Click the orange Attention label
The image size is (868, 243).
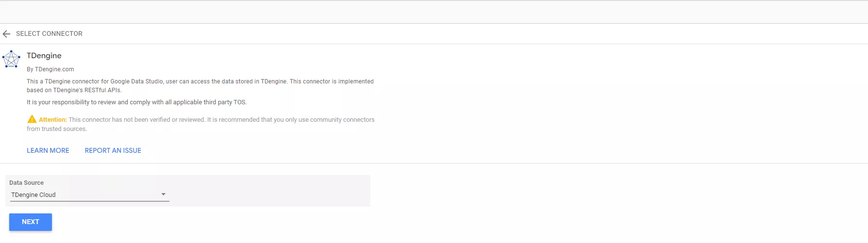click(53, 120)
